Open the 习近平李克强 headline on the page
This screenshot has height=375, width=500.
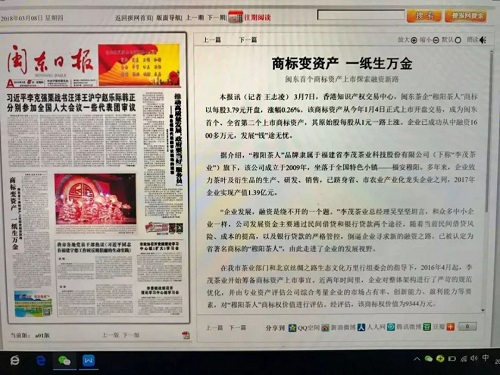coord(71,103)
